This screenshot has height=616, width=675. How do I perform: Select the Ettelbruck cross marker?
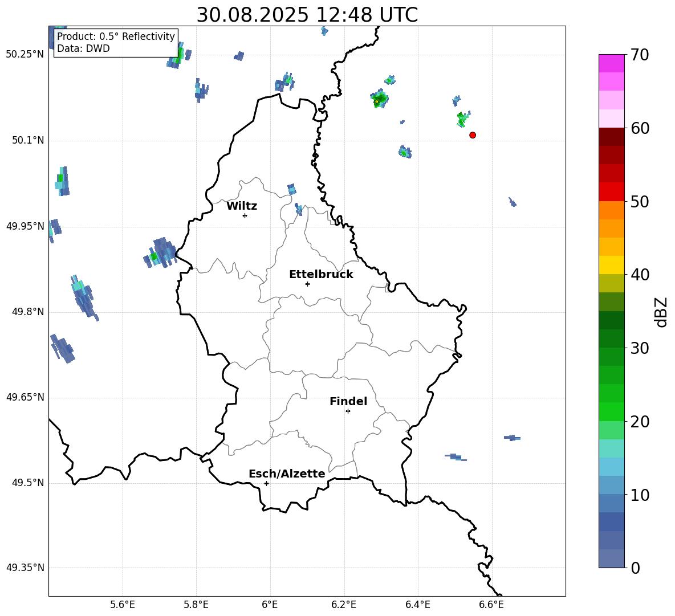[307, 284]
